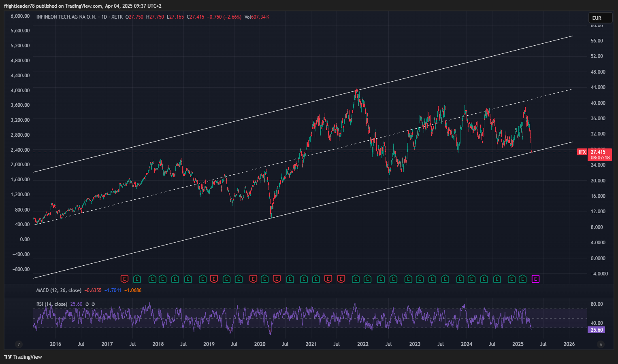Click the MACD histogram value −1.0686

click(x=132, y=290)
